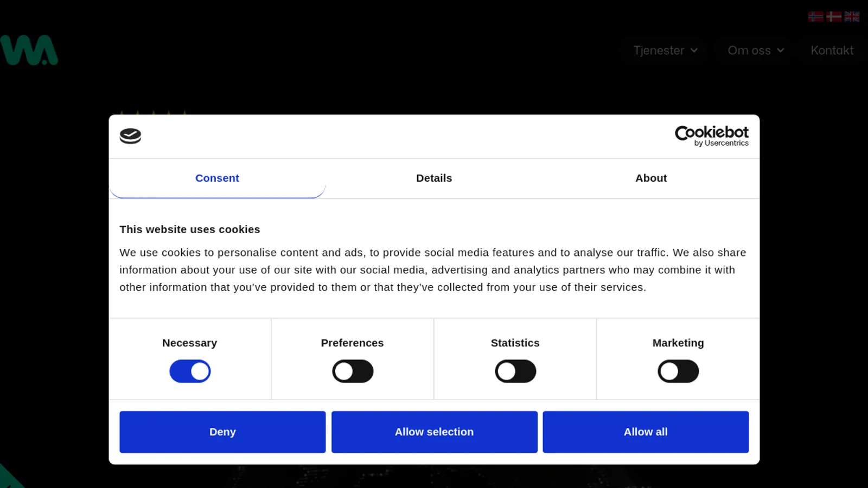Click the cookie banner's round logo icon
The height and width of the screenshot is (488, 868).
[130, 136]
